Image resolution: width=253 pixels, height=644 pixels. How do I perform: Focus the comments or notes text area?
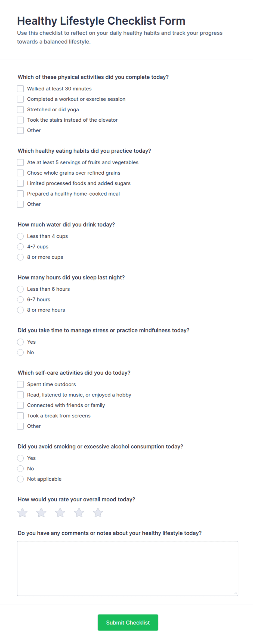[128, 568]
